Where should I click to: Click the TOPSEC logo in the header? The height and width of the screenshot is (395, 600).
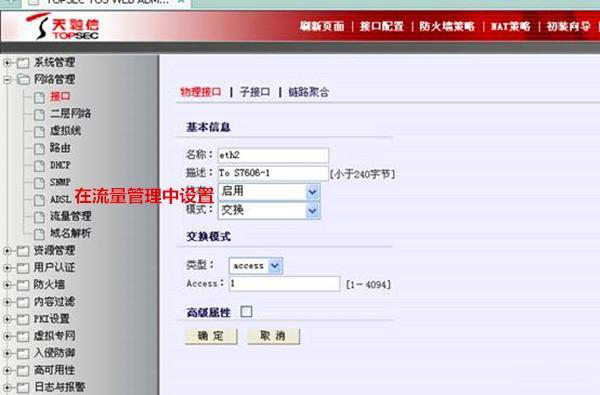[63, 26]
